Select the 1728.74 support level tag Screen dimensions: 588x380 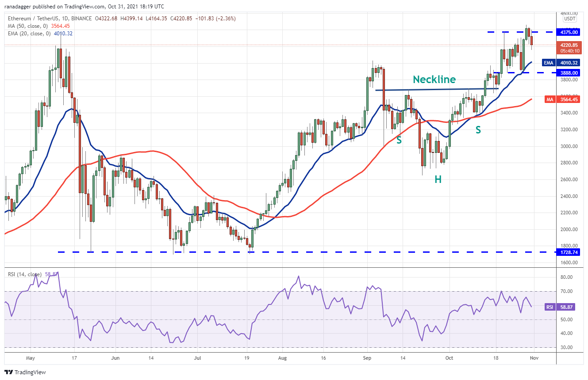[569, 252]
